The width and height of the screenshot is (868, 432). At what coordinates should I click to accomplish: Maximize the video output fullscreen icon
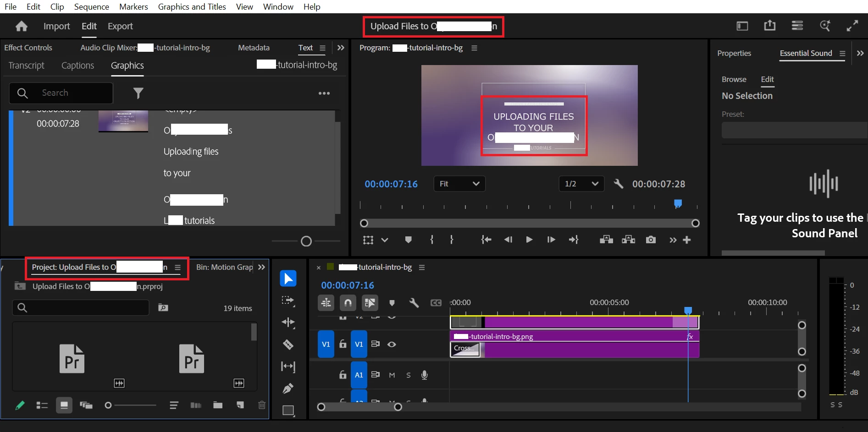click(x=852, y=26)
